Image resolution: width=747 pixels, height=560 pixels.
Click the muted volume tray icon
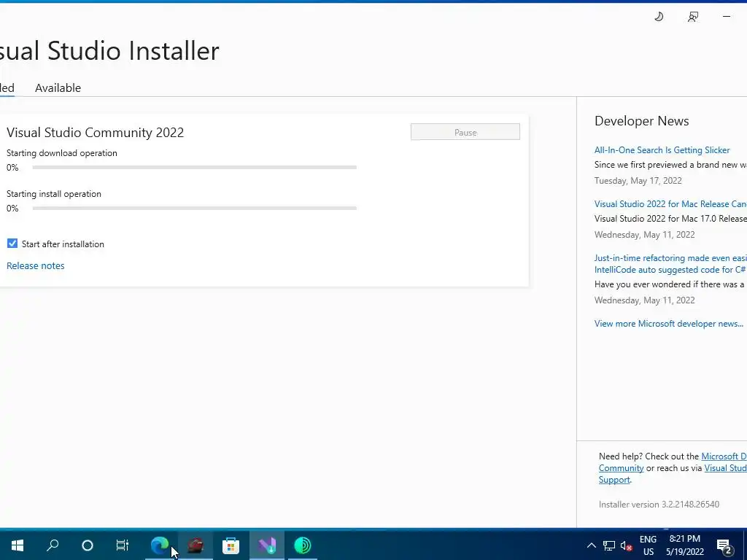[627, 545]
